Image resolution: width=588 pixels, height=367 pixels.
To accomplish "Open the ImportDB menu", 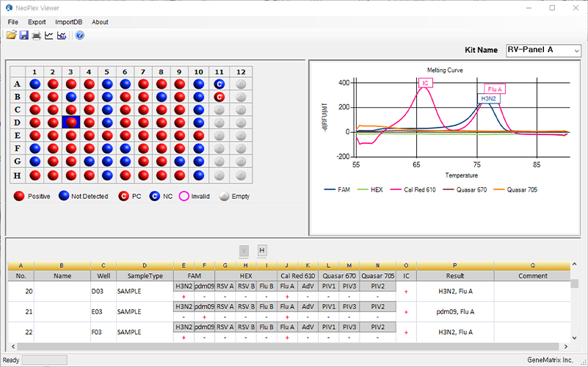I will pos(69,22).
